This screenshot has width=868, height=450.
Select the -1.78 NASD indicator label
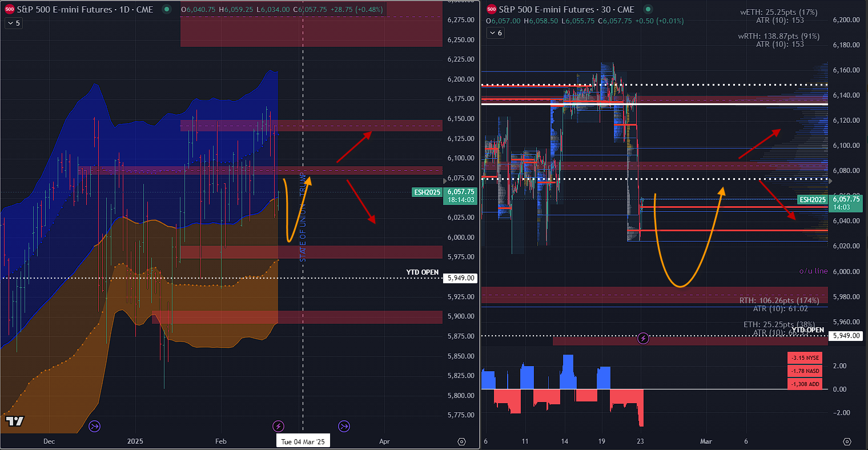[805, 371]
